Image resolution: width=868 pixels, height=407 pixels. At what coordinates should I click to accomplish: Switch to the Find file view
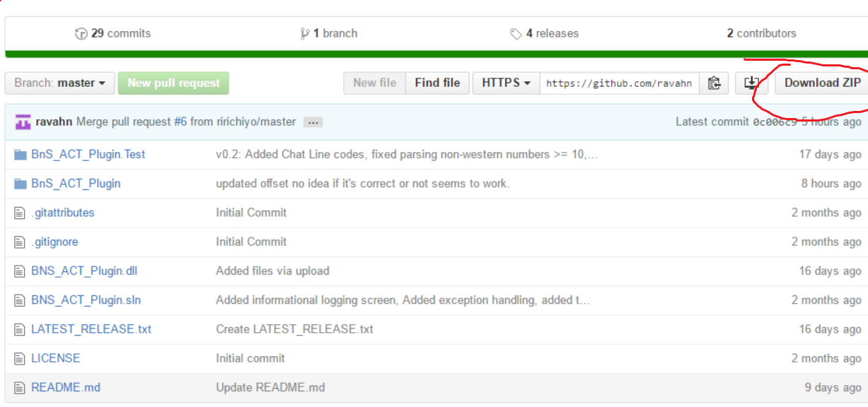[x=436, y=83]
